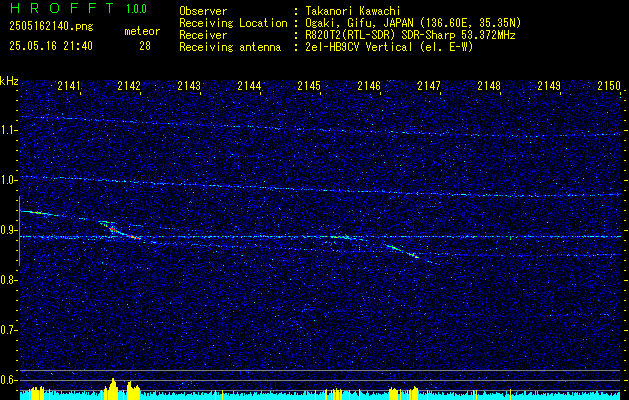
Task: Click time marker 2149
Action: pyautogui.click(x=549, y=86)
